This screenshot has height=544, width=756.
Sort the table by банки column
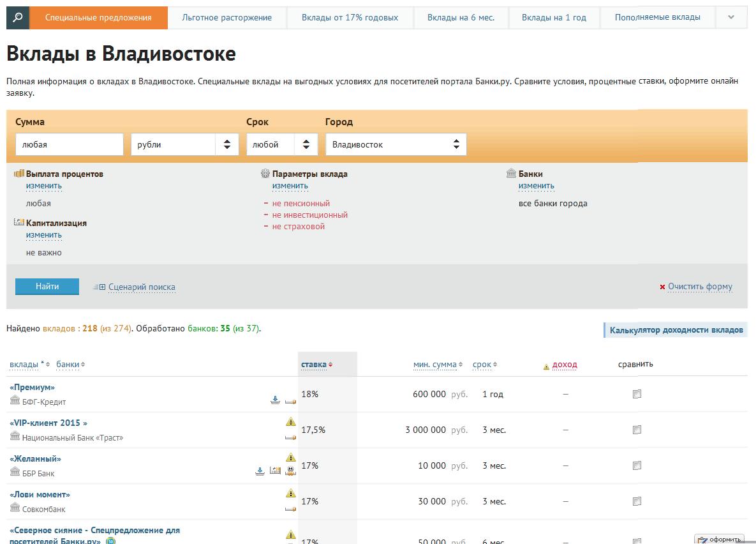[x=70, y=365]
